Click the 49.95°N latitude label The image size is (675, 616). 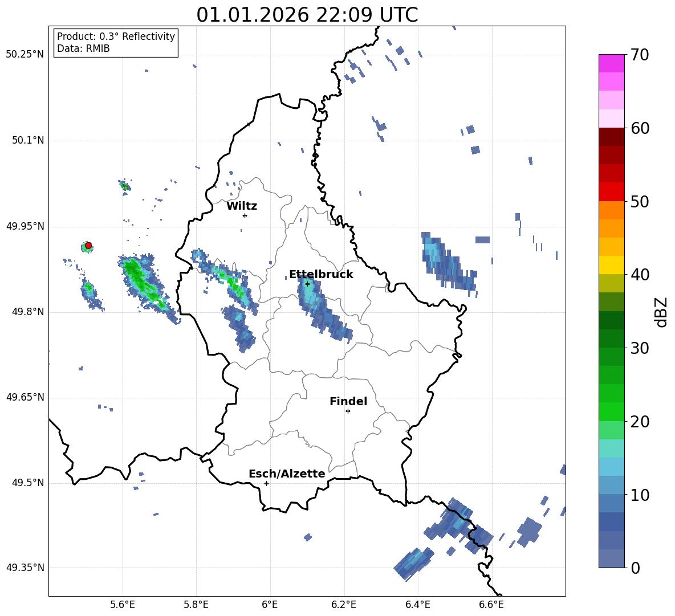pyautogui.click(x=25, y=226)
